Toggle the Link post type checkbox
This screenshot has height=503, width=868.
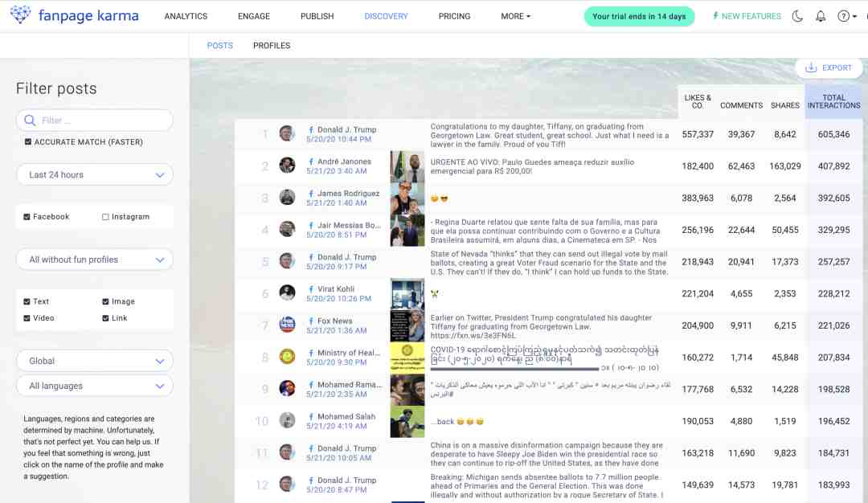(105, 318)
